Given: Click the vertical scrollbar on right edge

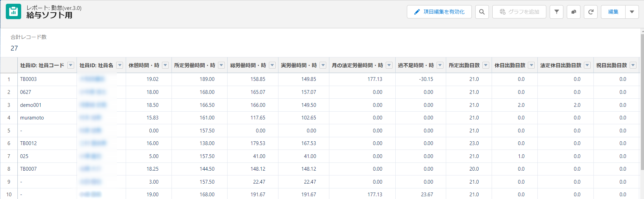Looking at the screenshot, I should [642, 102].
